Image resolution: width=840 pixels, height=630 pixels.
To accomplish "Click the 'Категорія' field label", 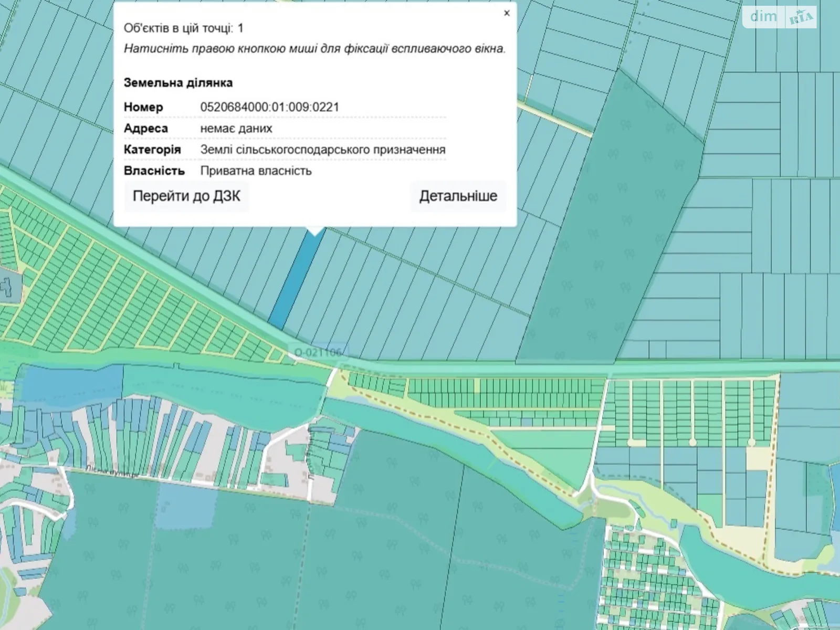I will coord(152,150).
